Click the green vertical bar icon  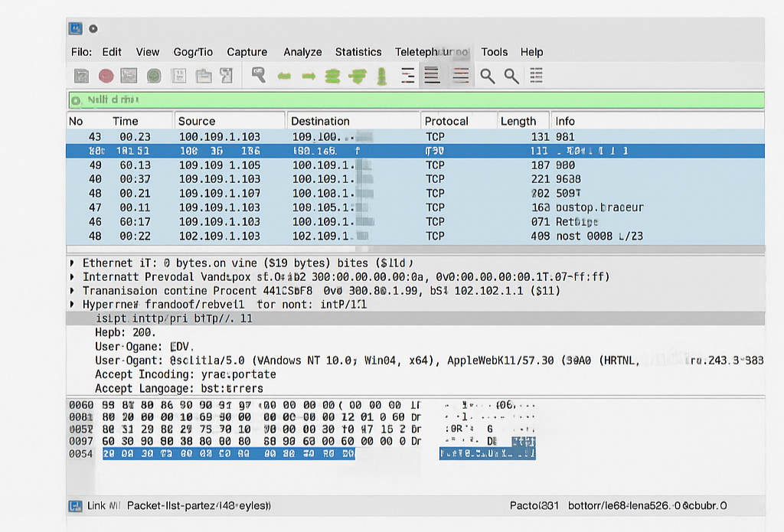382,76
